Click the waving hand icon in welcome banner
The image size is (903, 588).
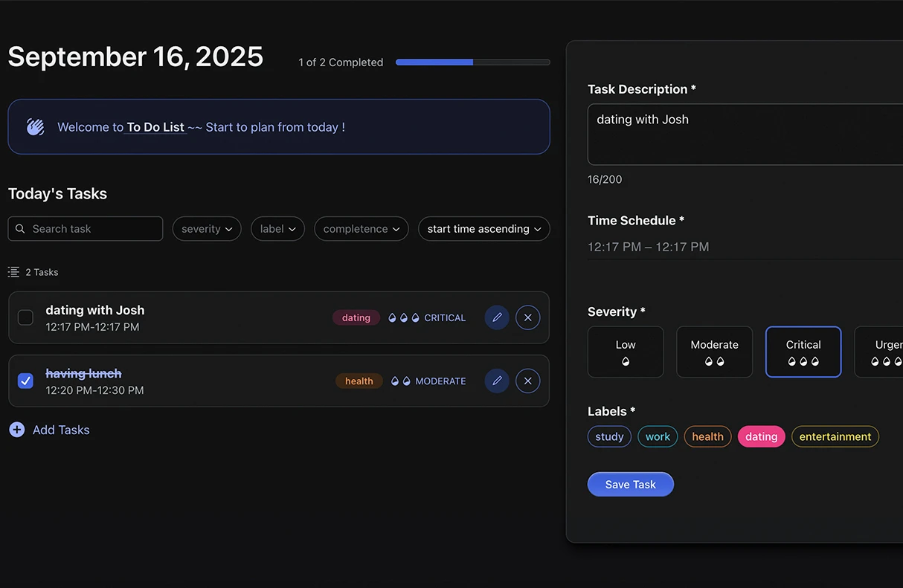[x=36, y=127]
